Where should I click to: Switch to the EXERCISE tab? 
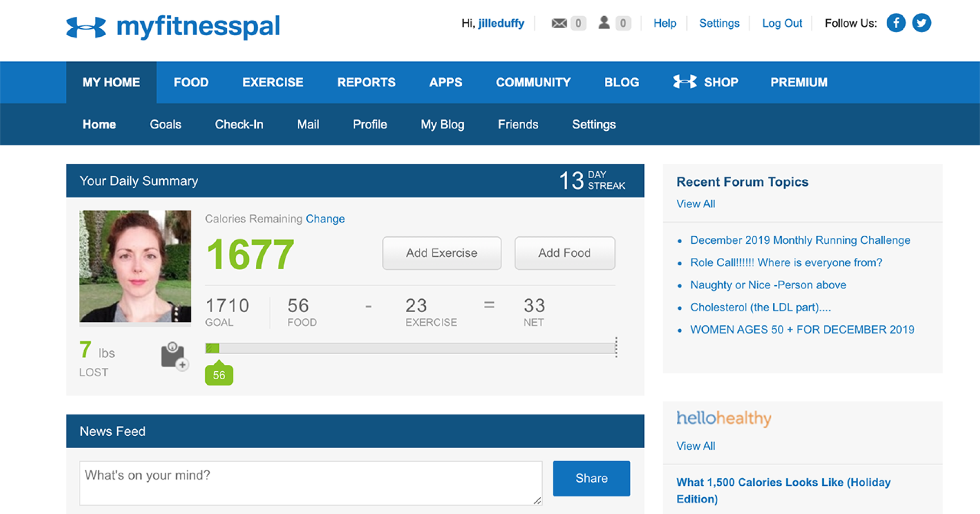273,82
